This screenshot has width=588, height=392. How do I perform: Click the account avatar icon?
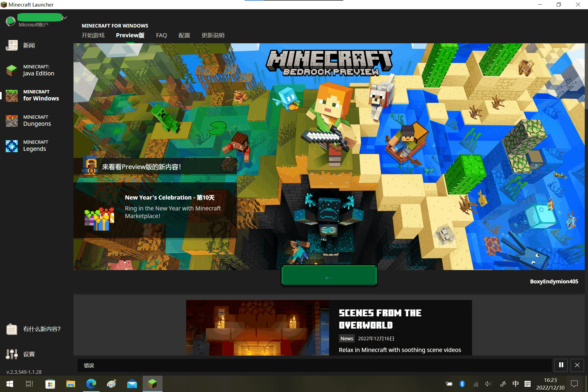(x=11, y=21)
